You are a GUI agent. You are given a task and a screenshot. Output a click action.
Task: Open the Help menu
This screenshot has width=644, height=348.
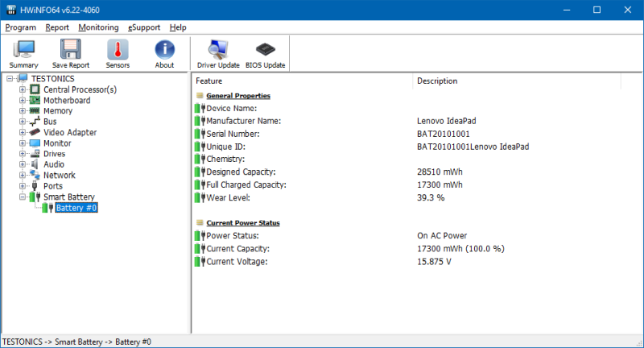click(x=178, y=27)
